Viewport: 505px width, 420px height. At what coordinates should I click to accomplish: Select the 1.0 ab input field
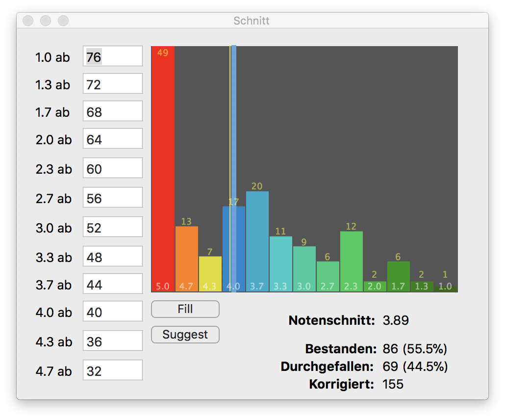(x=113, y=56)
